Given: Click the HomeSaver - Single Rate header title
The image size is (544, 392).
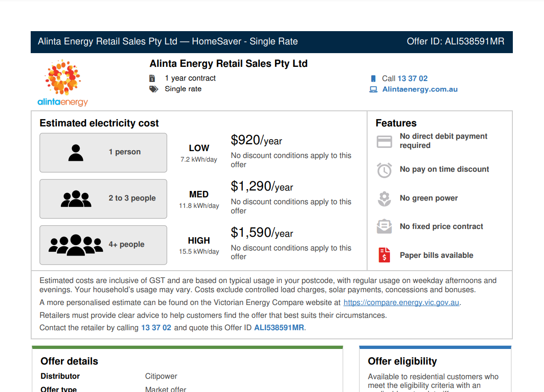Looking at the screenshot, I should pos(245,42).
